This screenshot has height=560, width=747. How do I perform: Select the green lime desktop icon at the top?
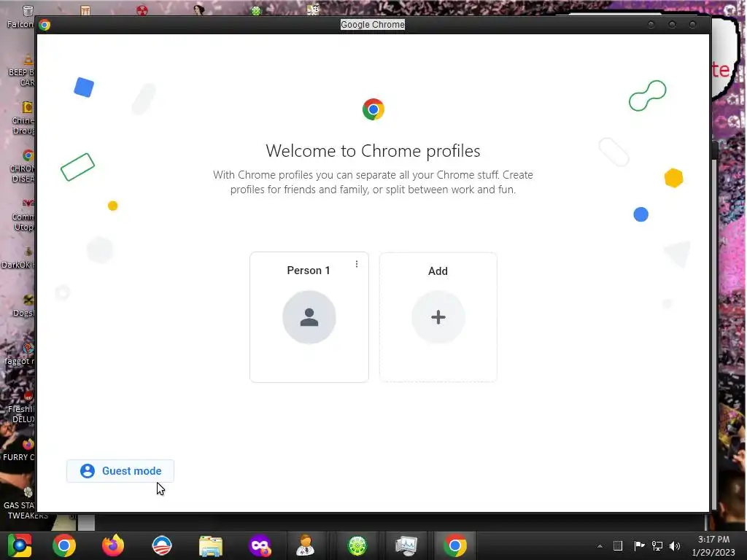(256, 10)
